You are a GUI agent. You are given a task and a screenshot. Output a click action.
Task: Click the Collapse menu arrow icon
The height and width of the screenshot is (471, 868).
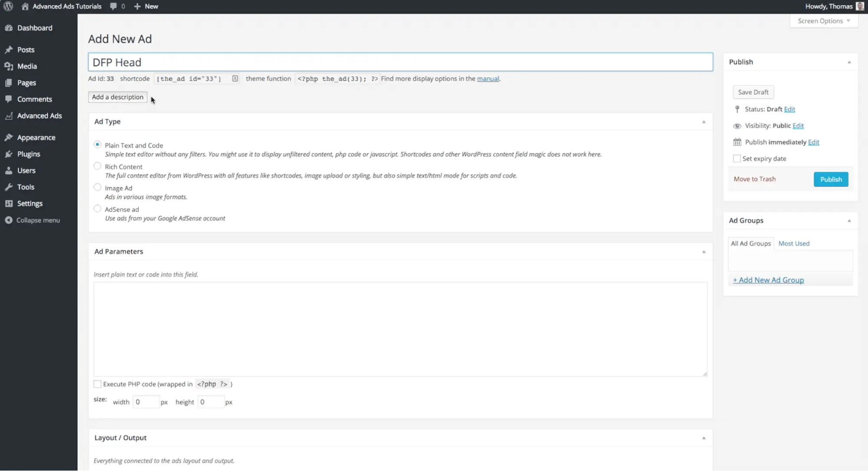pyautogui.click(x=9, y=220)
